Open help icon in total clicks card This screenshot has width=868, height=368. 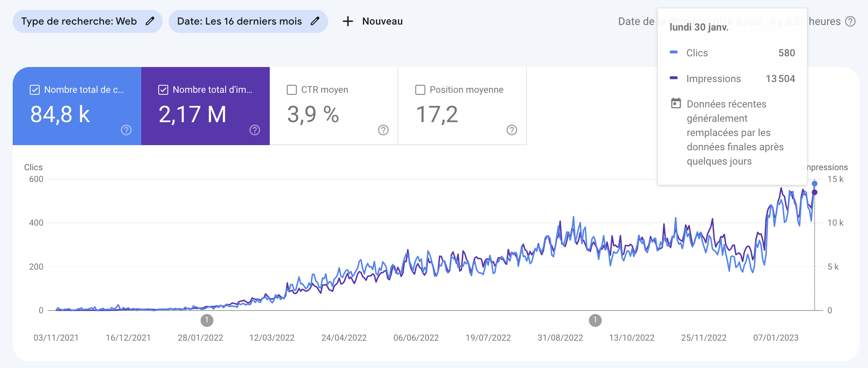coord(126,130)
